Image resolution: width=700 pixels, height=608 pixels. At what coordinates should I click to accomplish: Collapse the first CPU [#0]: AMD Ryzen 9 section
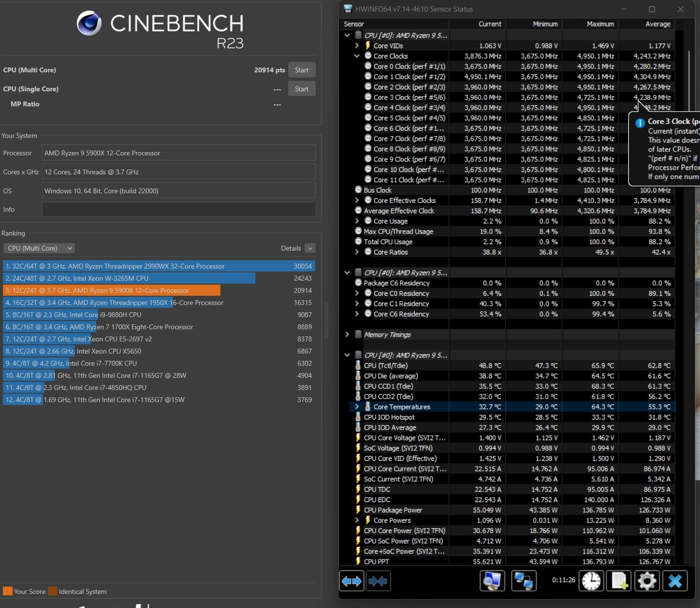coord(347,35)
